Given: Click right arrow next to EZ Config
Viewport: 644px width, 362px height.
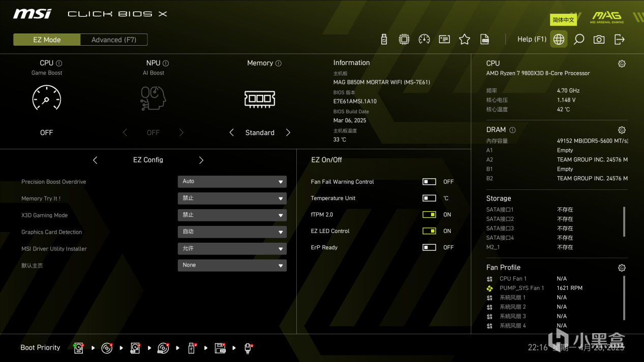Looking at the screenshot, I should [x=201, y=160].
